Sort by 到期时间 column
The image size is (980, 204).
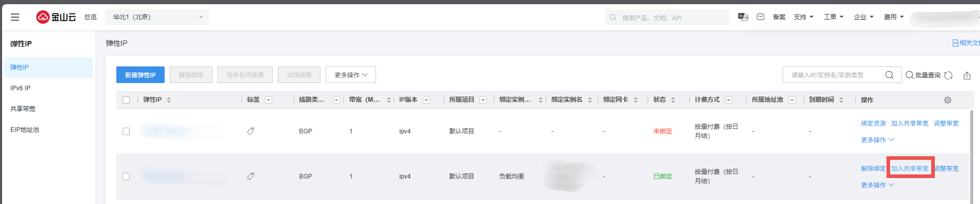click(841, 100)
